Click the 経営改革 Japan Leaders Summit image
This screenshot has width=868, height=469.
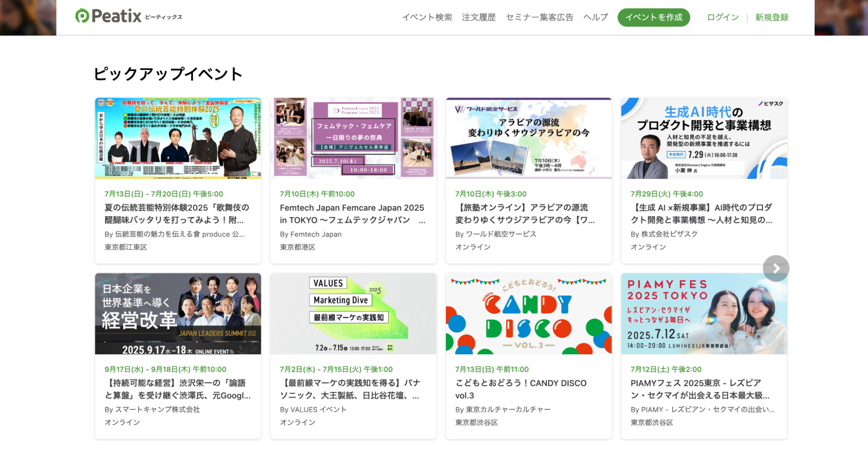click(x=178, y=314)
